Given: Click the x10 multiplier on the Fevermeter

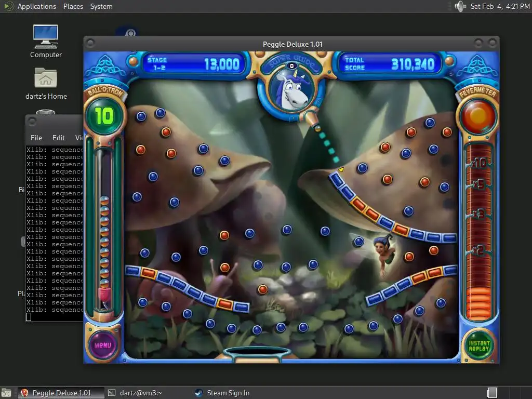Looking at the screenshot, I should click(x=478, y=163).
